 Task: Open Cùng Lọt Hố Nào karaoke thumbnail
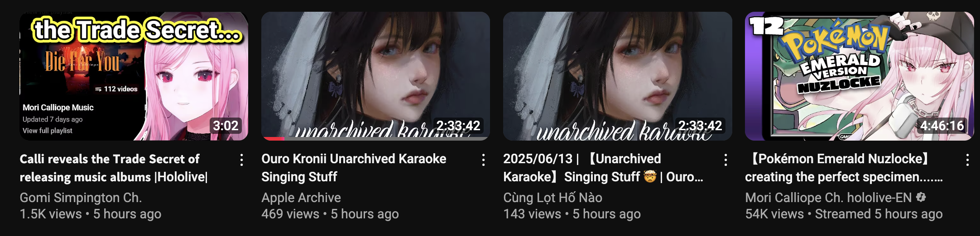tap(617, 76)
